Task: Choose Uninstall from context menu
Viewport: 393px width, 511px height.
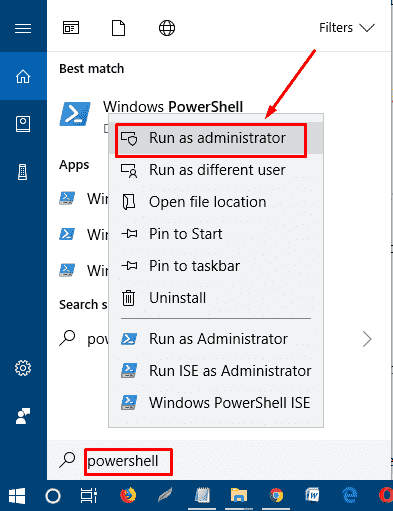Action: pyautogui.click(x=216, y=298)
